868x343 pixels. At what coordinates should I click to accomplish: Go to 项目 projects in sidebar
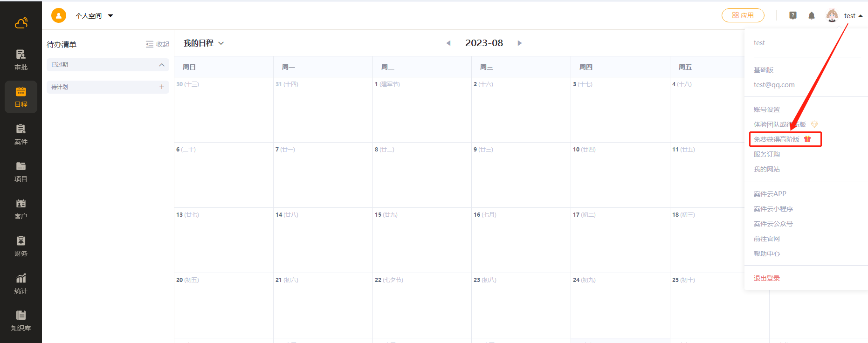coord(21,171)
